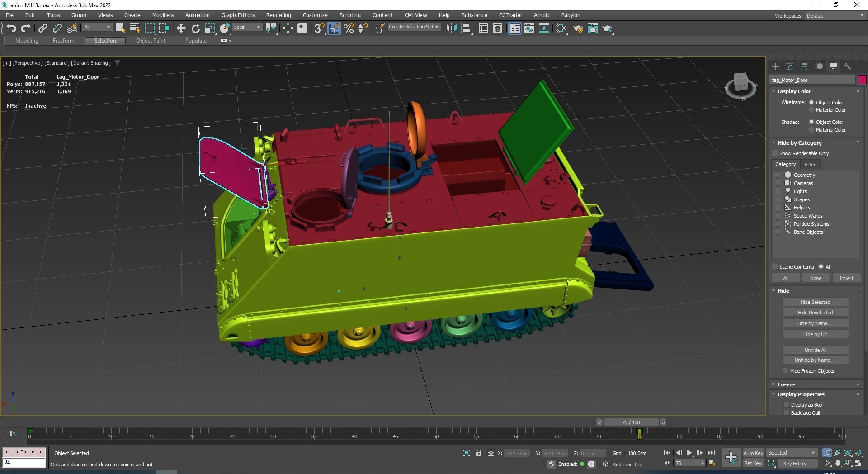This screenshot has height=474, width=868.
Task: Click the Select by Name icon
Action: click(135, 28)
